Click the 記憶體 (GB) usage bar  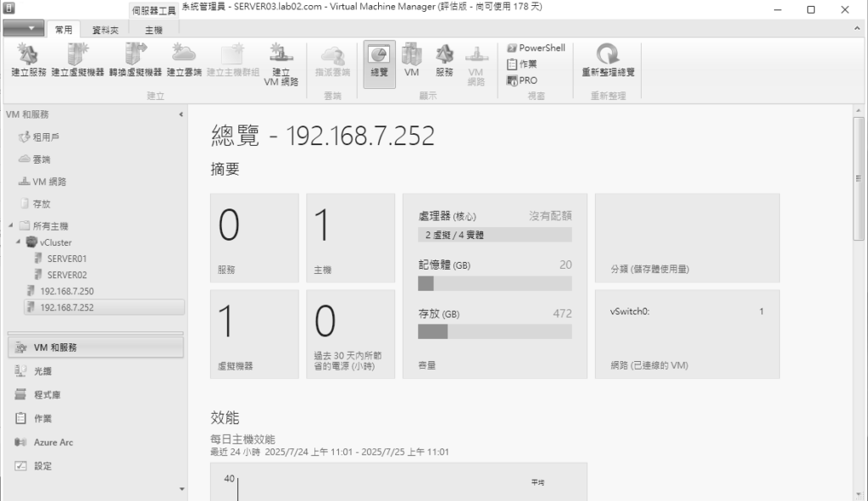pyautogui.click(x=495, y=283)
